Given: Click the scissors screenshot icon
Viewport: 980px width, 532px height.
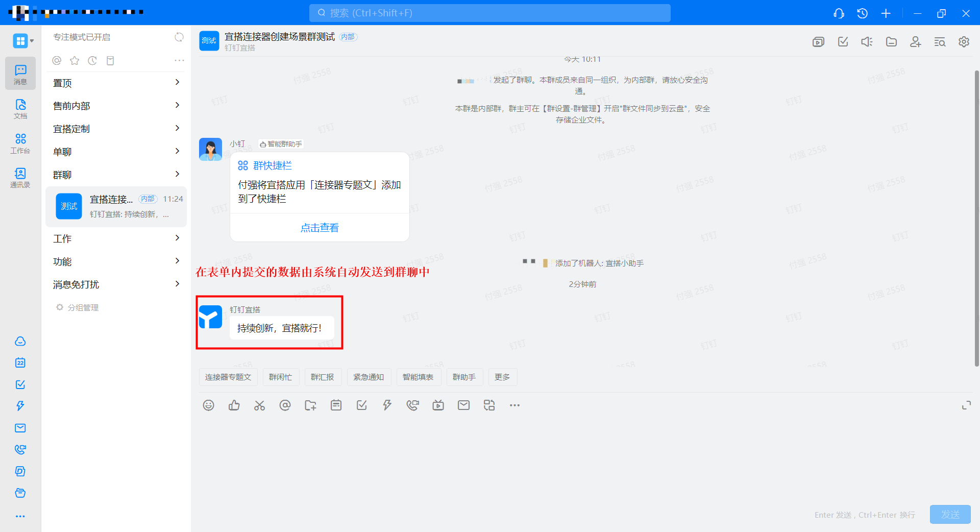Looking at the screenshot, I should [x=260, y=405].
